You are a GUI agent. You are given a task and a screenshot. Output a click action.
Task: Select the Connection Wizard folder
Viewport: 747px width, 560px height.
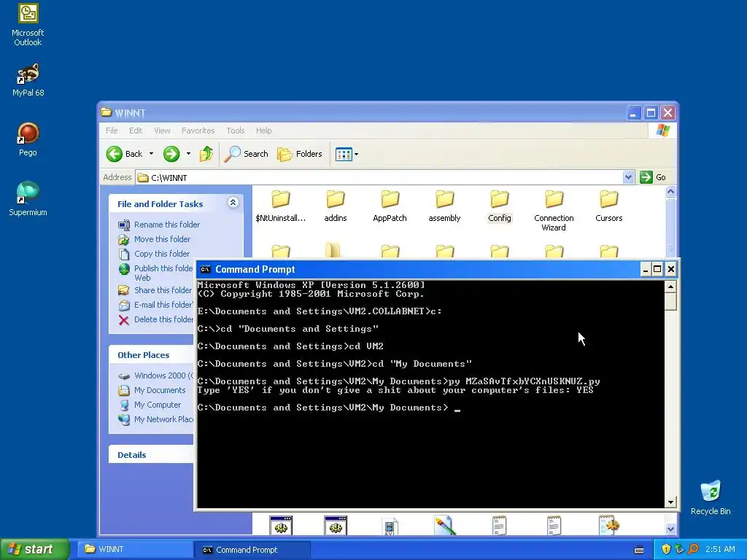click(554, 210)
